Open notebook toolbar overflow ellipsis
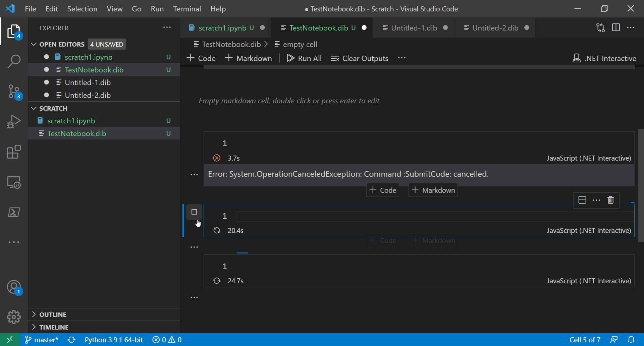644x346 pixels. click(402, 58)
